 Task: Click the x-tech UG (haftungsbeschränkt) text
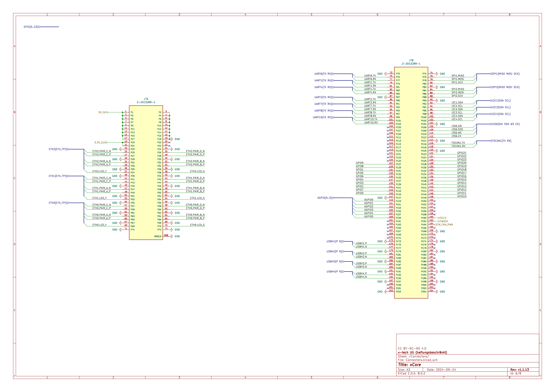click(x=423, y=352)
